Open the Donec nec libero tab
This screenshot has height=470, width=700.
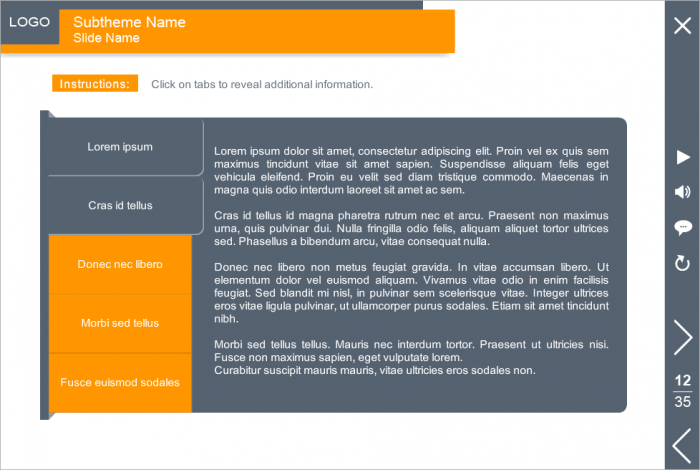pos(120,264)
